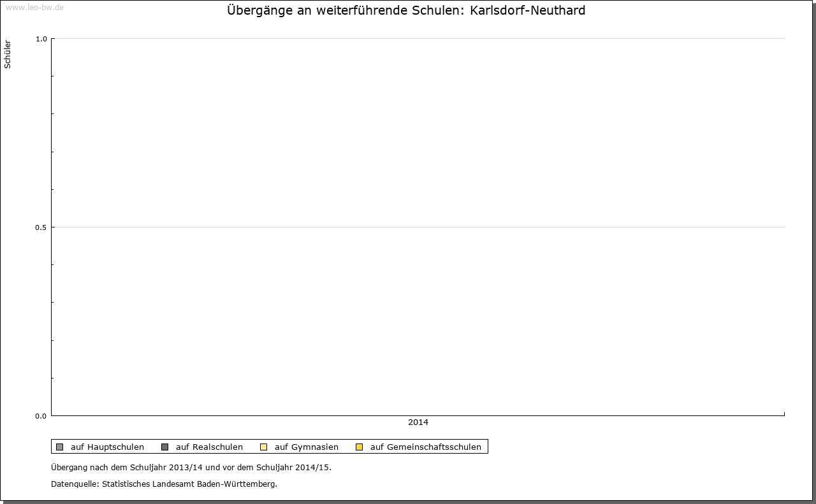Click the 0.0 y-axis tick label

(41, 416)
